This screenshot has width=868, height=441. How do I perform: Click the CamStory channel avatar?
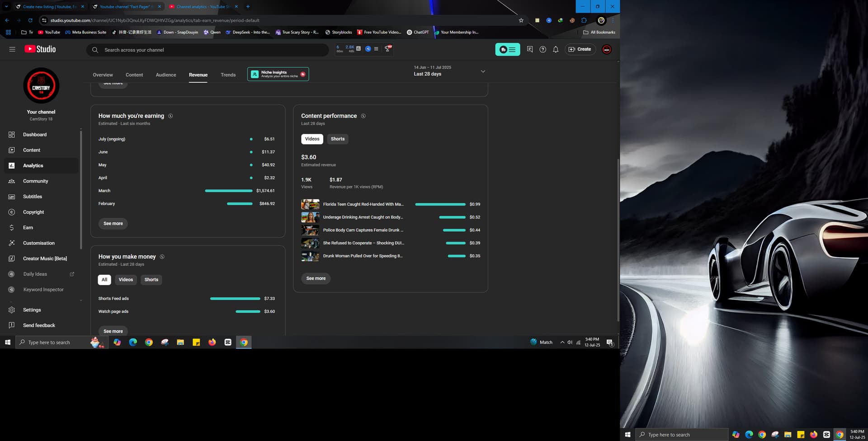(x=41, y=86)
